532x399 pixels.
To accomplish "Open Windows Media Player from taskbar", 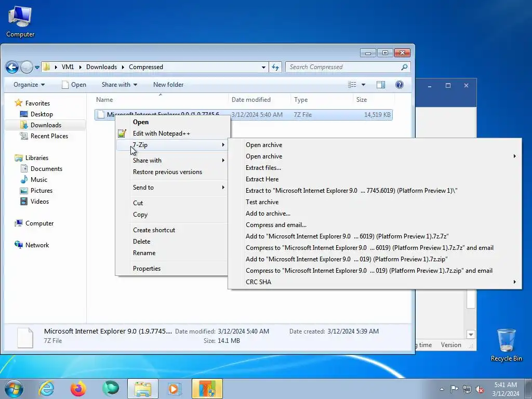I will 175,389.
